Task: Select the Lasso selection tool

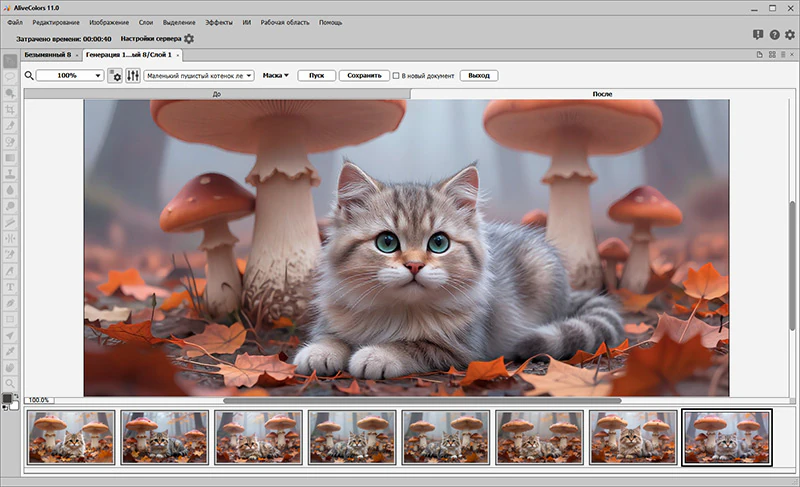Action: tap(10, 77)
